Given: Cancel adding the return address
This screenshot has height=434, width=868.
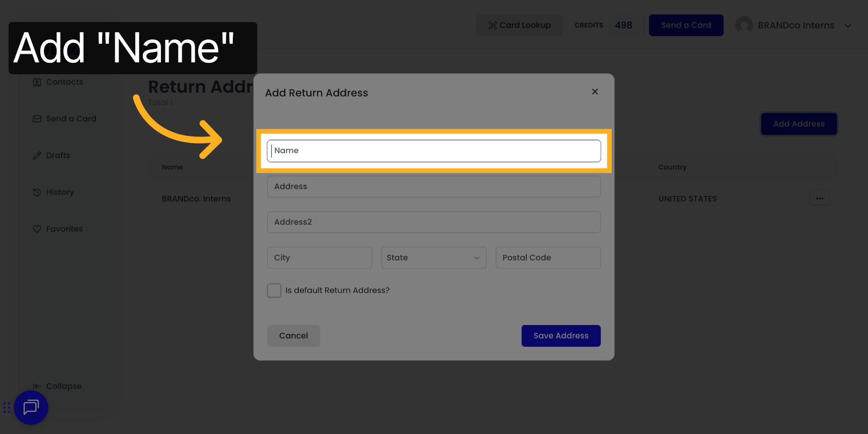Looking at the screenshot, I should pos(293,335).
